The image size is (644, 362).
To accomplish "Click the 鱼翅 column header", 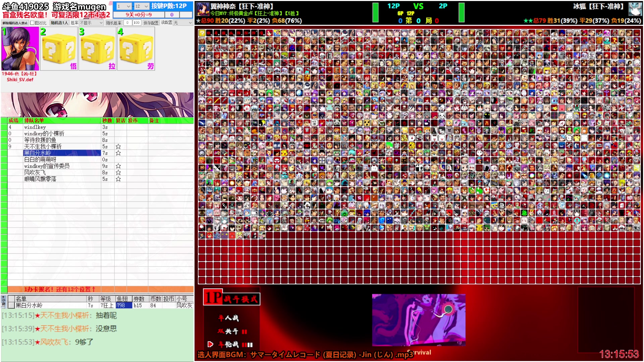I will [124, 299].
